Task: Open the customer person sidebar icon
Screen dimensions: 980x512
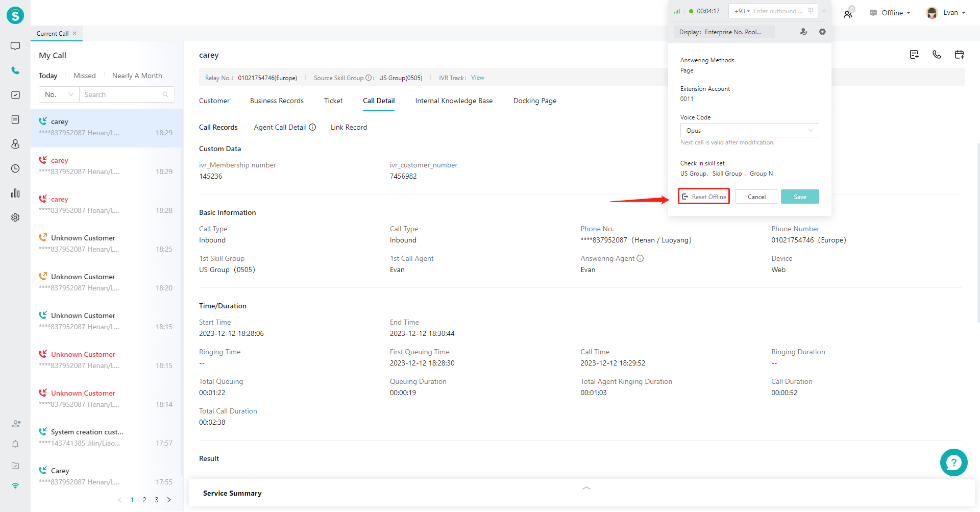Action: tap(15, 144)
